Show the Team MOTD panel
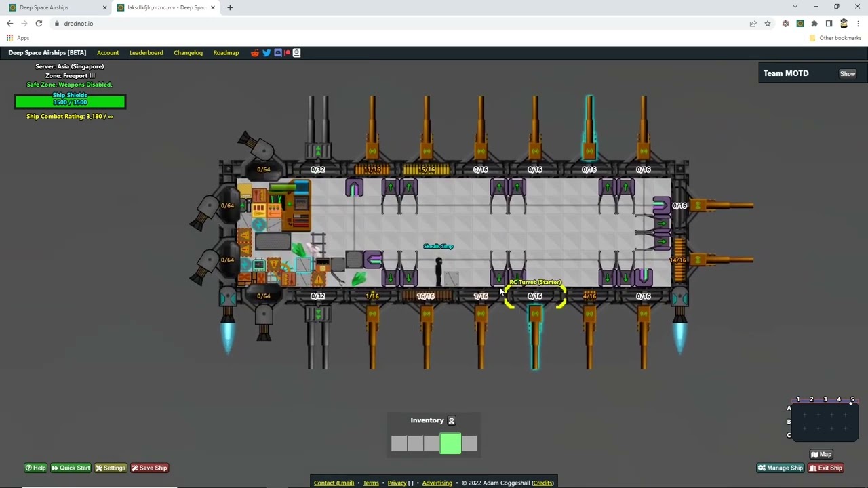Viewport: 868px width, 488px height. [848, 73]
